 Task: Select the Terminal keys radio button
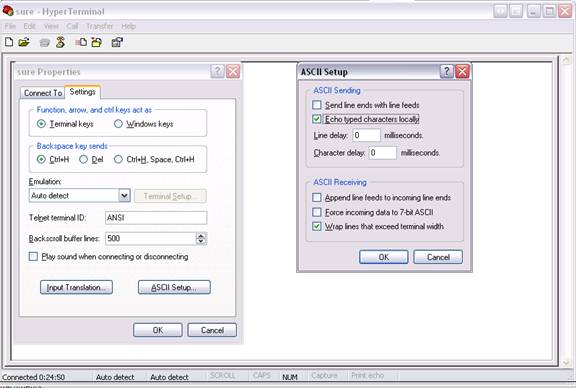tap(41, 124)
